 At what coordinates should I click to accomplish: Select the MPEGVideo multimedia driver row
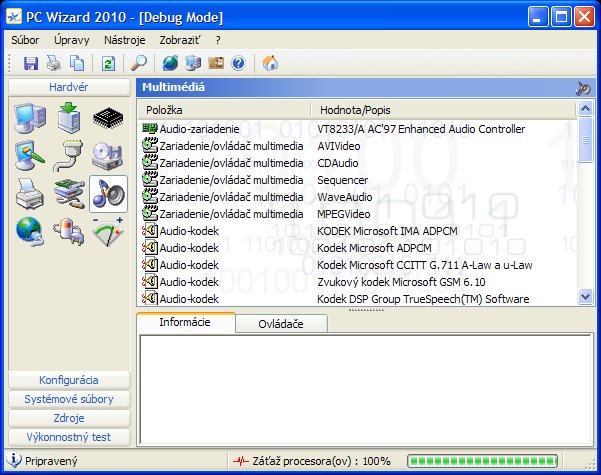coord(357,214)
